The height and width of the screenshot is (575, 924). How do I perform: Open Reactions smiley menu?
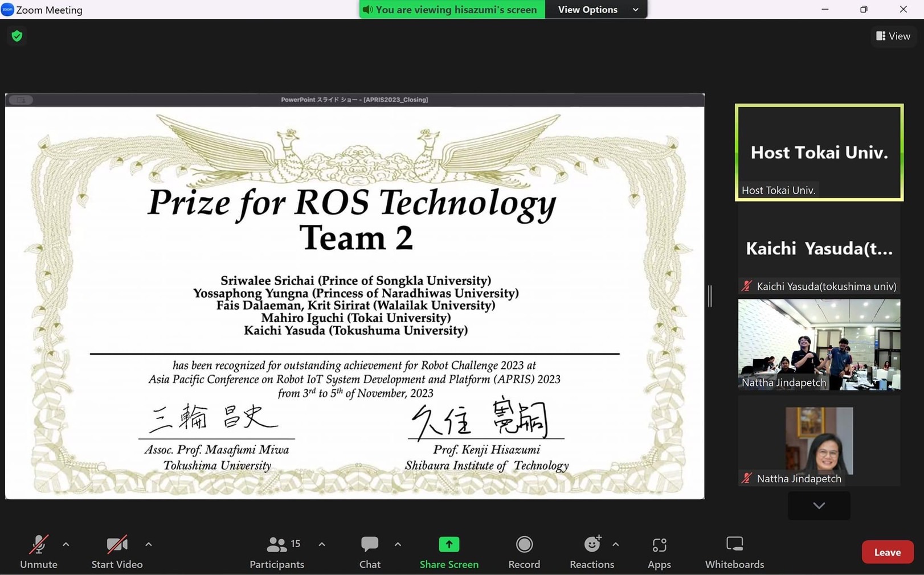592,545
